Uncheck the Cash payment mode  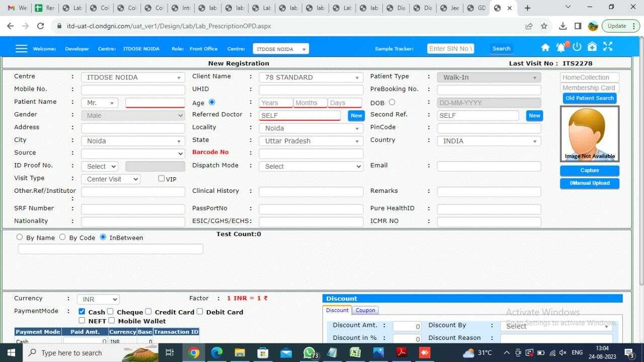pyautogui.click(x=82, y=311)
